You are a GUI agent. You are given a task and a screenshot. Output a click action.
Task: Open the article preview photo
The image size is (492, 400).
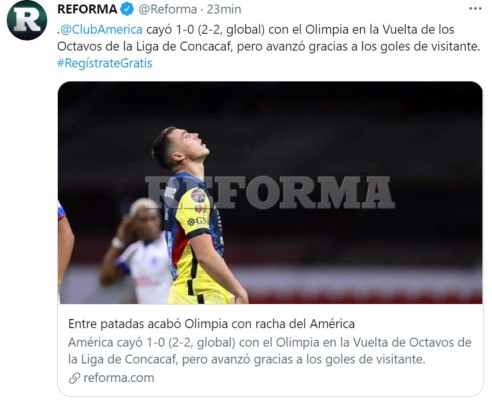(270, 193)
